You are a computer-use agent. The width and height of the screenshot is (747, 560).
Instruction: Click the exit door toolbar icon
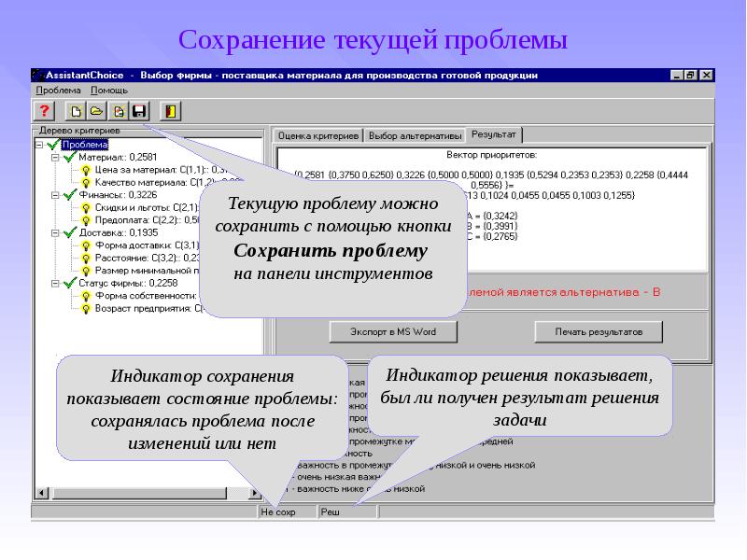tap(171, 111)
